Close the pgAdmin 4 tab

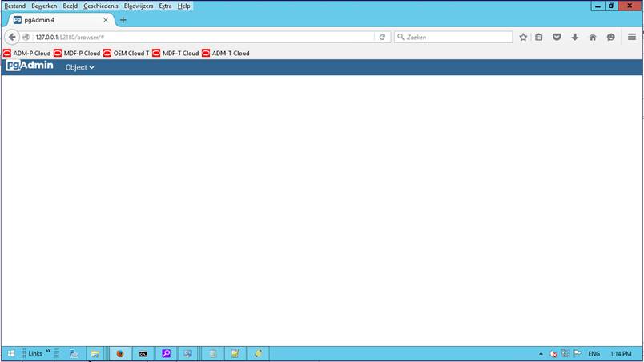pos(106,20)
